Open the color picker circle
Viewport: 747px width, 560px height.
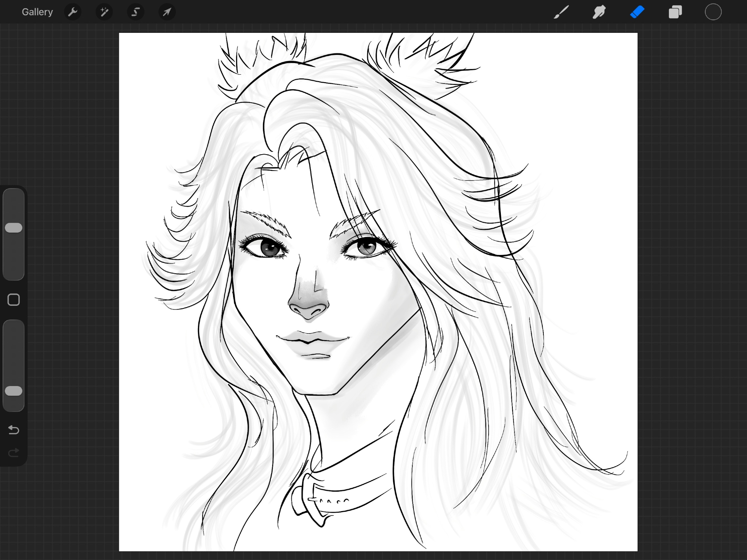coord(713,12)
